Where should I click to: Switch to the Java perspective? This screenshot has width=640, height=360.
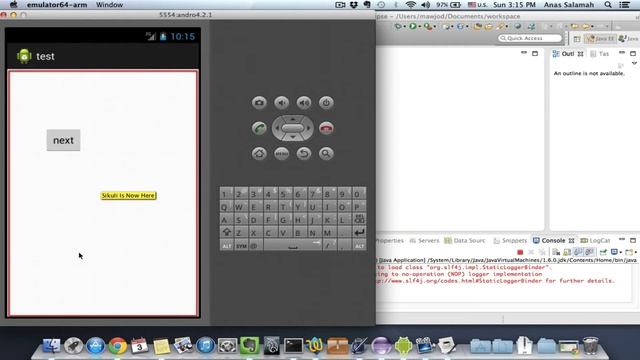[x=629, y=38]
